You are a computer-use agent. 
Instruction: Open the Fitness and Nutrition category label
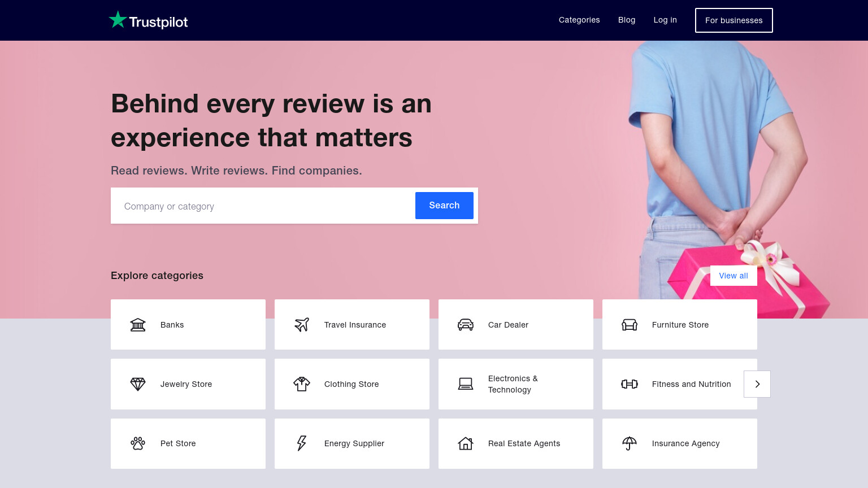coord(692,384)
